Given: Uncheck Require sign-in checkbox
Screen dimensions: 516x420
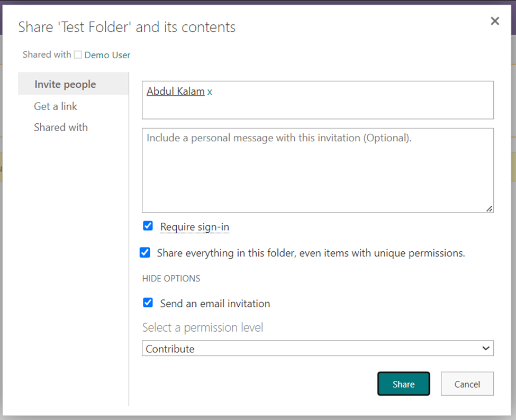Looking at the screenshot, I should (148, 226).
